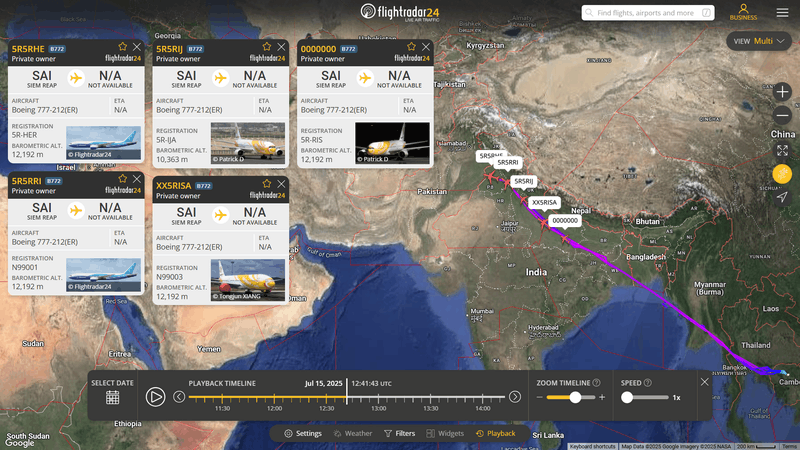The image size is (800, 450).
Task: Open the Select Date calendar
Action: 112,397
